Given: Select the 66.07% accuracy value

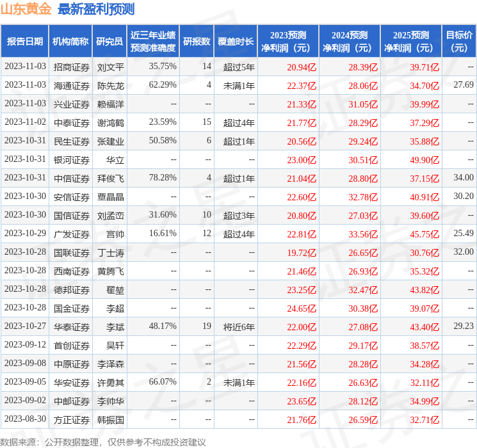Looking at the screenshot, I should pos(163,381).
